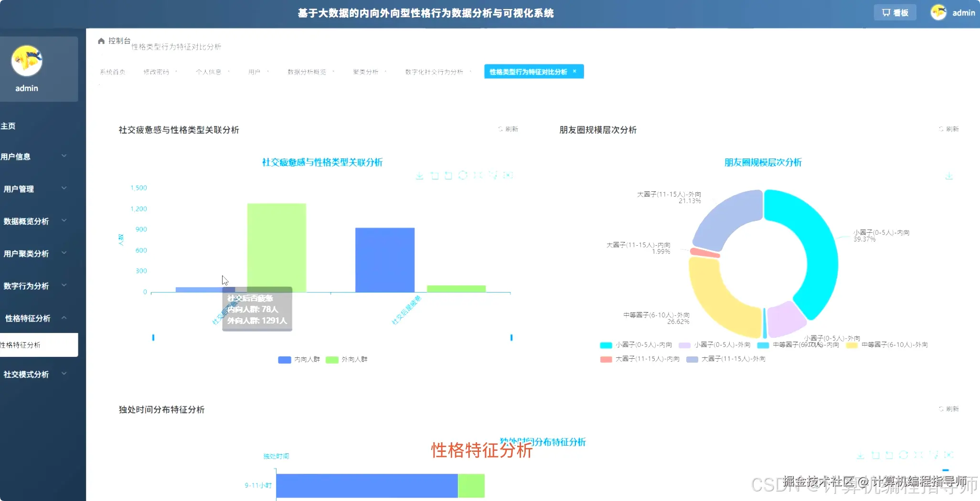This screenshot has height=501, width=980.
Task: Toggle 外向人群 legend series
Action: tap(347, 360)
